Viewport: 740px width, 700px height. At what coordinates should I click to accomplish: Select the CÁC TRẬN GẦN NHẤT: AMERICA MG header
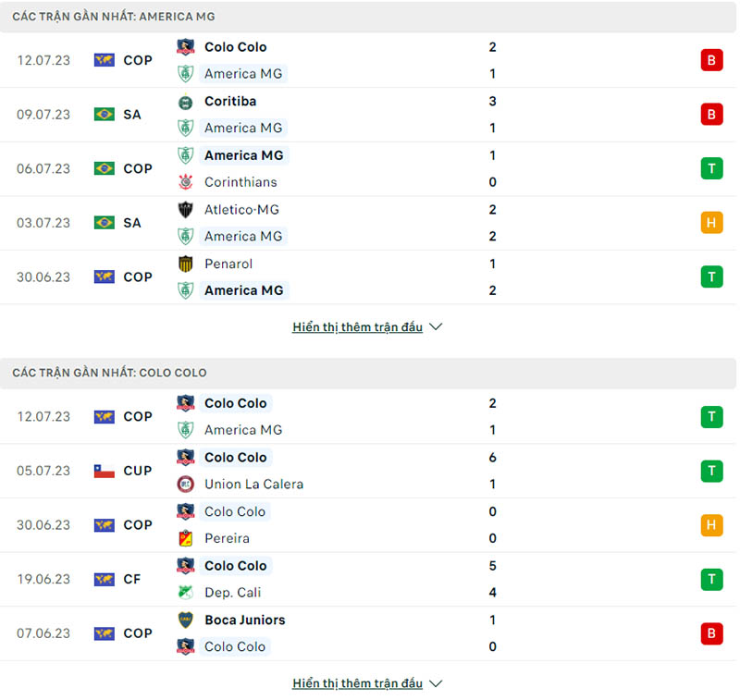tap(113, 16)
